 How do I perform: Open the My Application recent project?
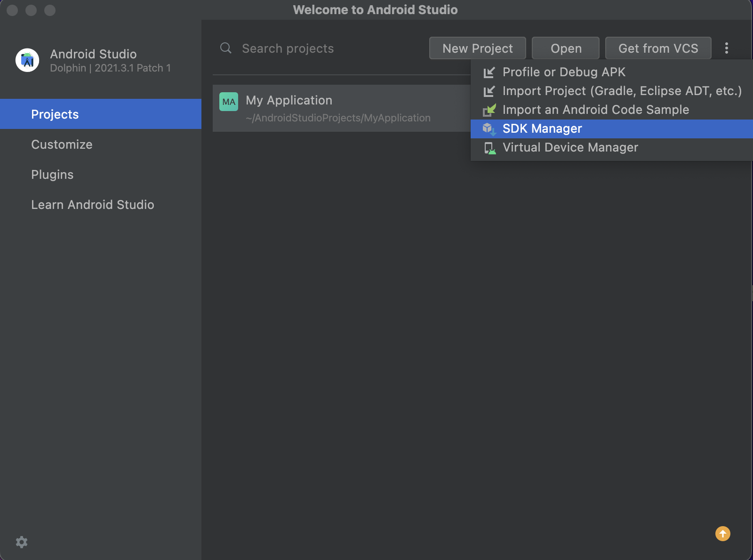pyautogui.click(x=342, y=108)
